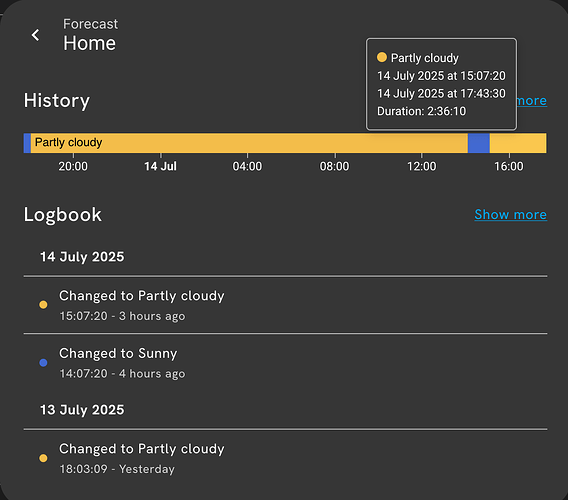The width and height of the screenshot is (568, 500).
Task: Open the History show more link
Action: 532,101
